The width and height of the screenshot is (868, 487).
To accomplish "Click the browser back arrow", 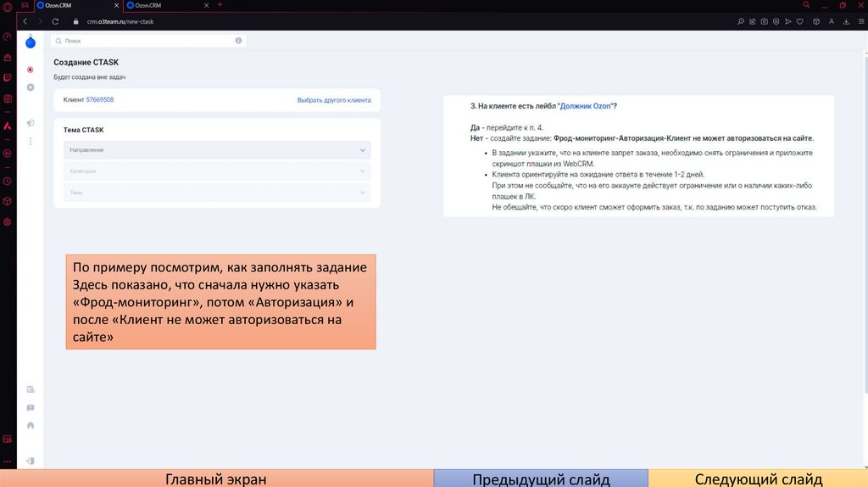I will pos(25,21).
